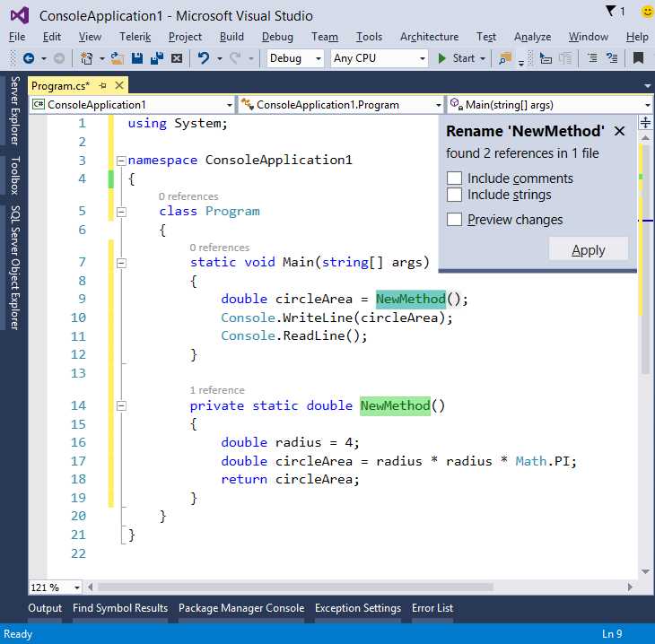Screen dimensions: 655x644
Task: Click the Navigate Forward toolbar icon
Action: [x=59, y=58]
